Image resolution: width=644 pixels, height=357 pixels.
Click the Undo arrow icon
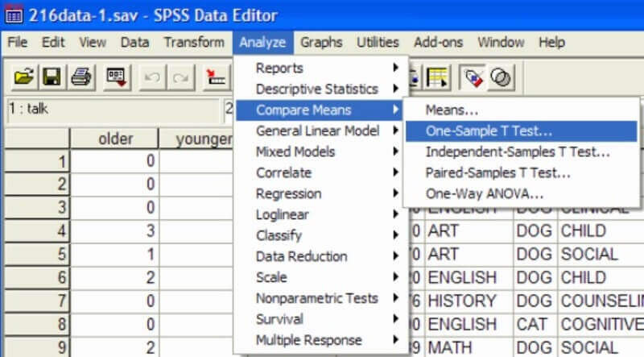click(152, 77)
